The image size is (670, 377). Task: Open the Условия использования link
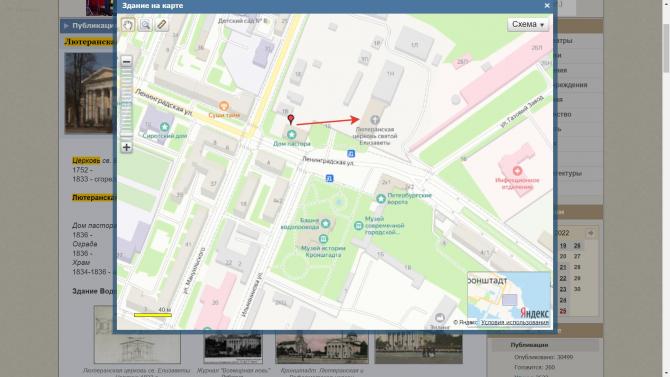[x=515, y=323]
